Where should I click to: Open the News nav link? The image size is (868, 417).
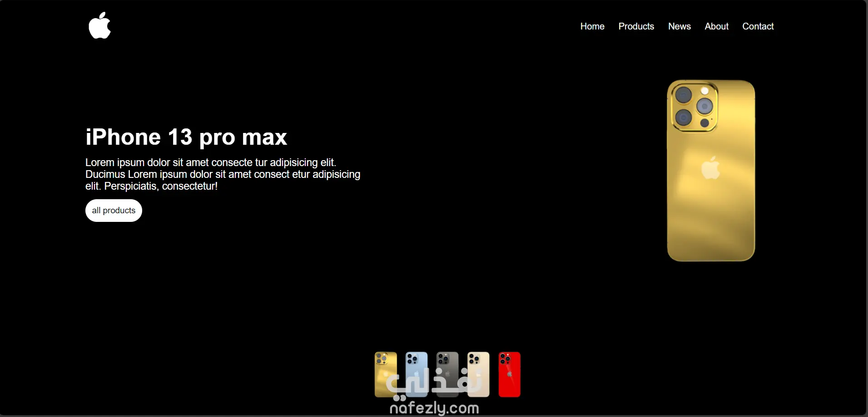click(679, 26)
